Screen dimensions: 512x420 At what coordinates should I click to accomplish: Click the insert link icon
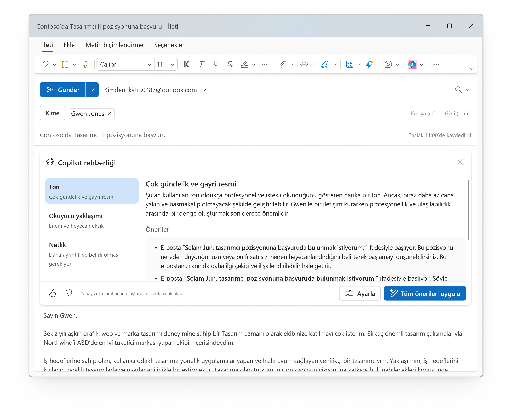[304, 64]
